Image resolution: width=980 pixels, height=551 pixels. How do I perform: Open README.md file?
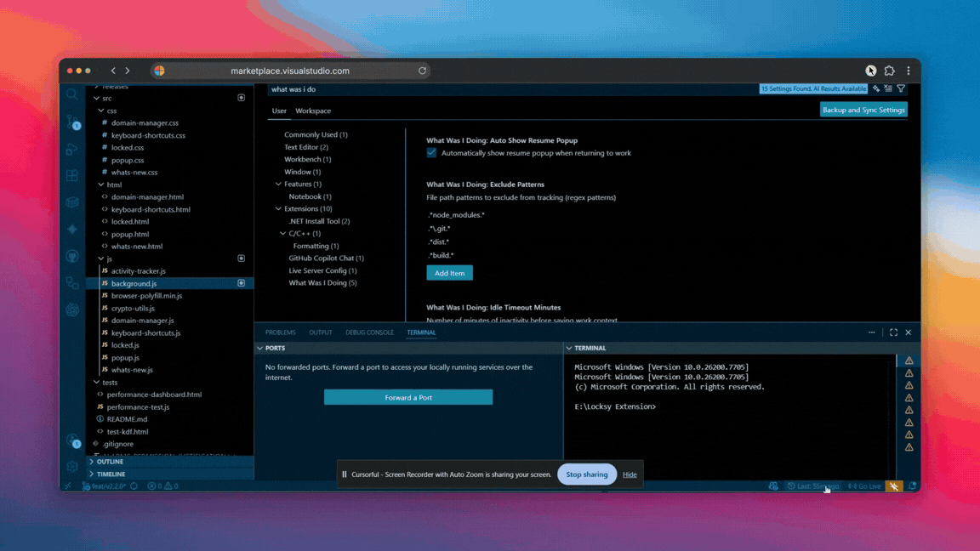[x=127, y=419]
